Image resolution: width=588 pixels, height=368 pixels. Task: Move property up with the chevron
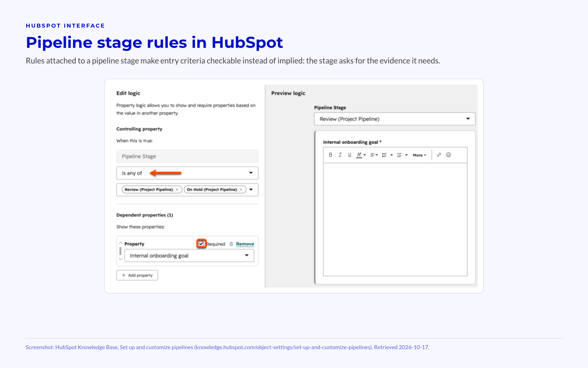(x=121, y=243)
